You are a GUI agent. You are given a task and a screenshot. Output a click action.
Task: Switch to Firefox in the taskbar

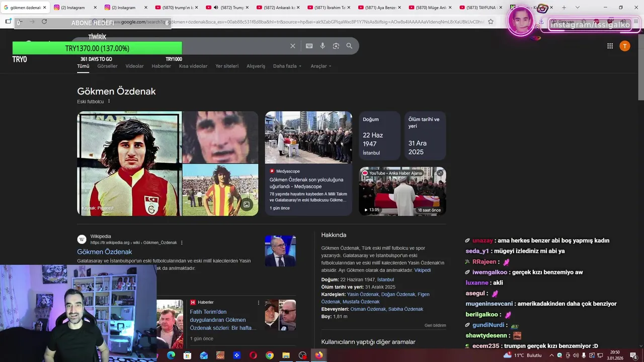point(319,355)
